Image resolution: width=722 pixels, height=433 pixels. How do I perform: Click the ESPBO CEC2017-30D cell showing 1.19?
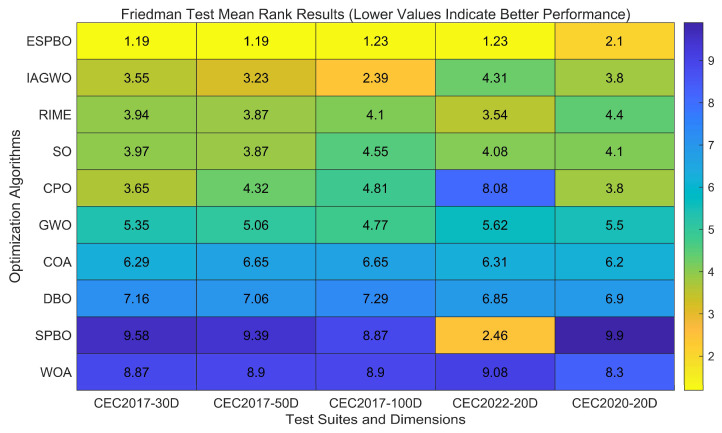tap(136, 41)
